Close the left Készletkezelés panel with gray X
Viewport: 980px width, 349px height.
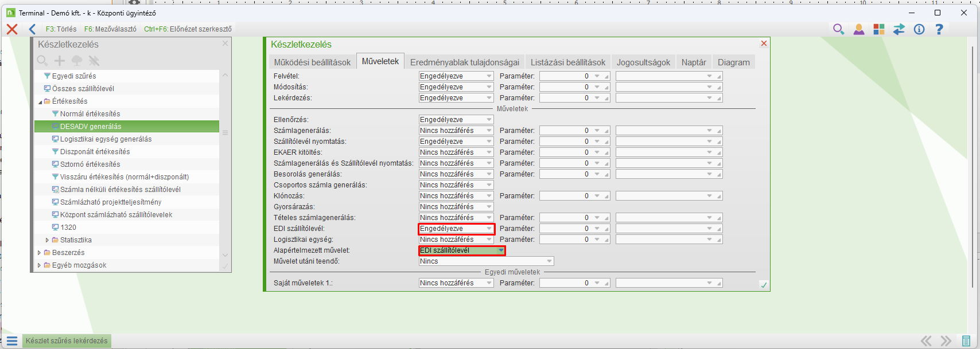[x=225, y=44]
